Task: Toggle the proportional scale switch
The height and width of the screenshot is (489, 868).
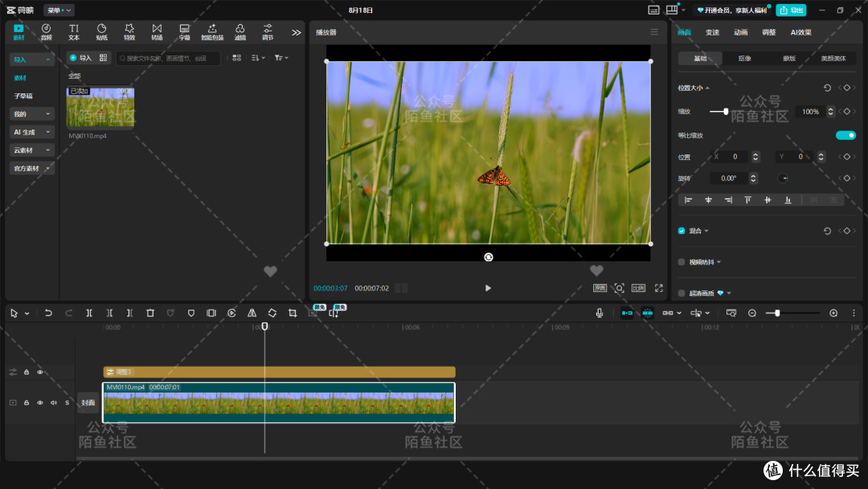Action: pyautogui.click(x=845, y=135)
